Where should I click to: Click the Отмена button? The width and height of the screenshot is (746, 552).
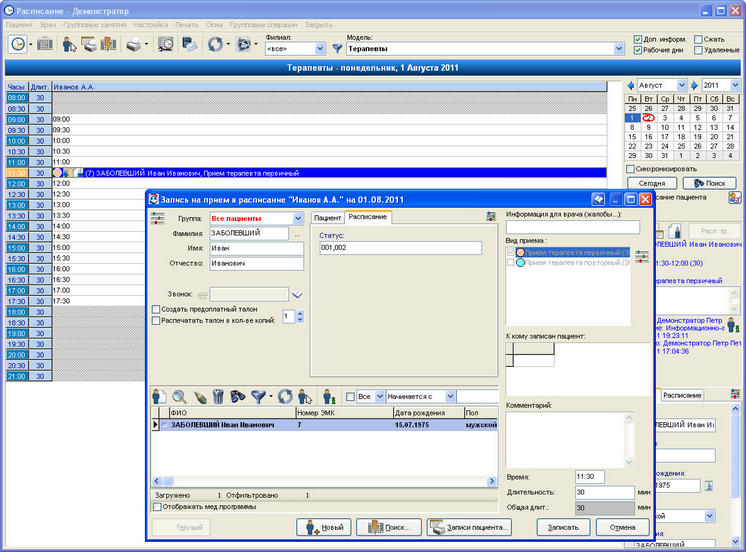coord(623,527)
